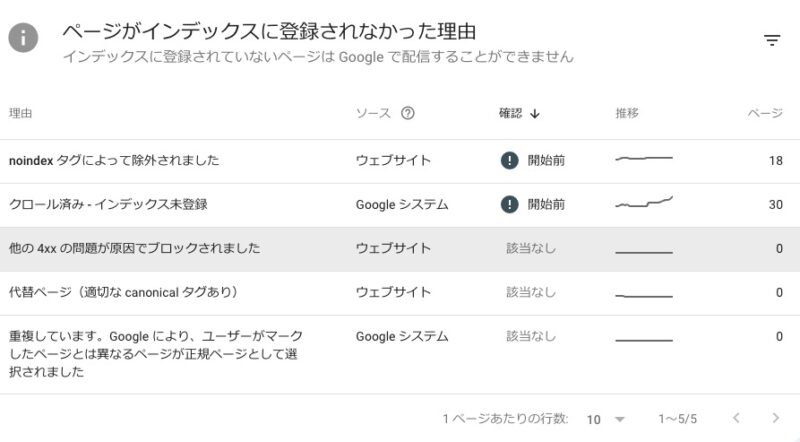800x442 pixels.
Task: Click the 推移 column header
Action: (x=627, y=113)
